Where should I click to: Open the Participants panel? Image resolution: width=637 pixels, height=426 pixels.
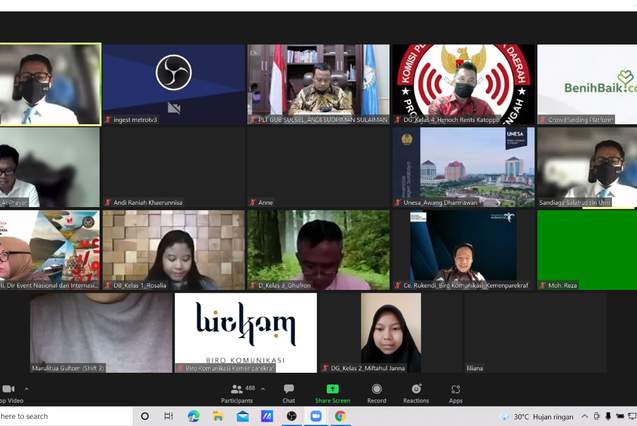236,392
